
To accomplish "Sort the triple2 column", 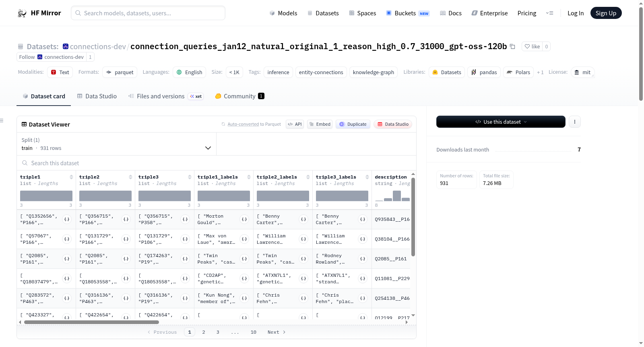I will (x=130, y=177).
